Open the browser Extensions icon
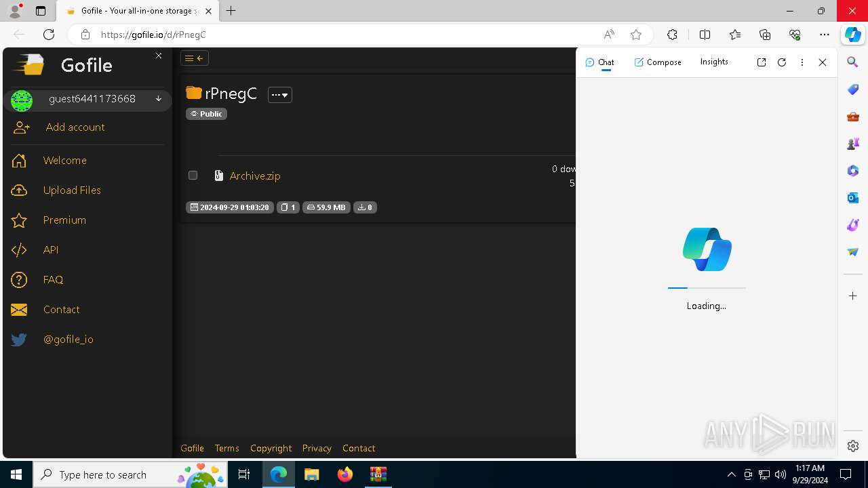 672,35
